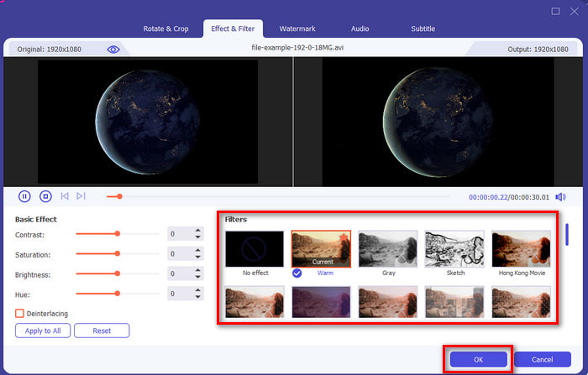Mute the preview volume speaker icon
This screenshot has height=375, width=588.
(x=560, y=197)
